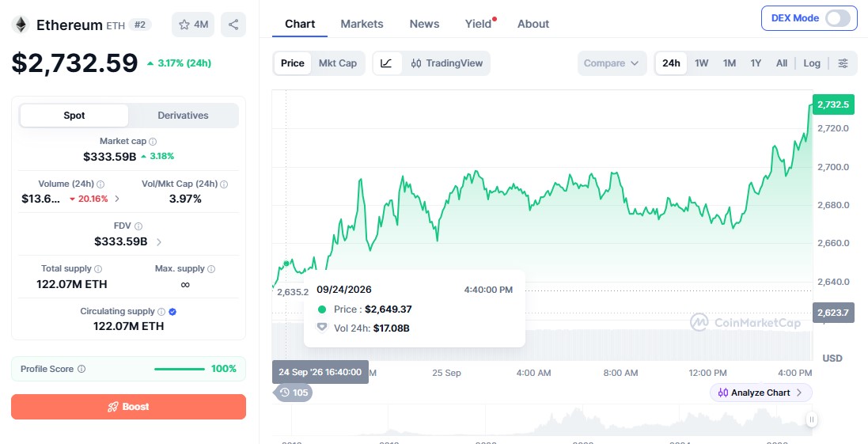Select the Price chart option
The image size is (868, 444).
coord(292,63)
